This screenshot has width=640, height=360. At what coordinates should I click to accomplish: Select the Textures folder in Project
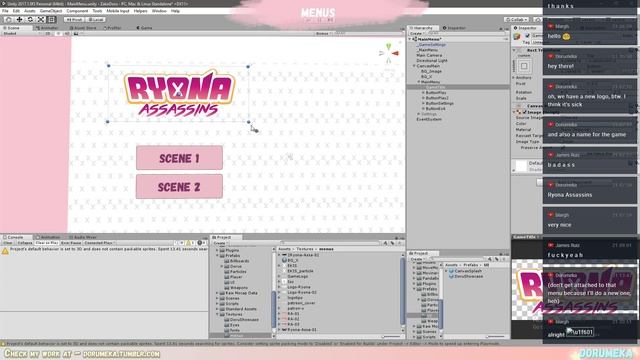tap(233, 314)
